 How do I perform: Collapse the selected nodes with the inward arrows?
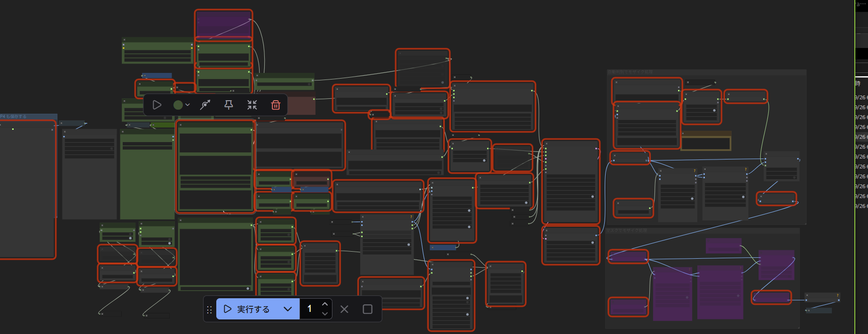point(252,105)
